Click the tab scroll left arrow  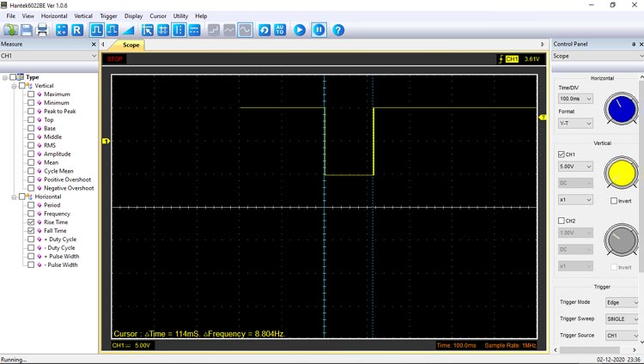[103, 45]
